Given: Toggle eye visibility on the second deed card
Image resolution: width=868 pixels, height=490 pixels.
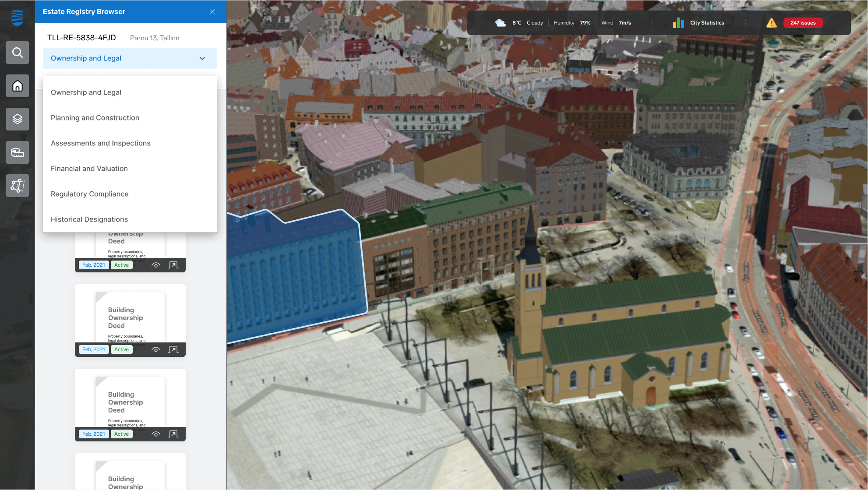Looking at the screenshot, I should [156, 349].
